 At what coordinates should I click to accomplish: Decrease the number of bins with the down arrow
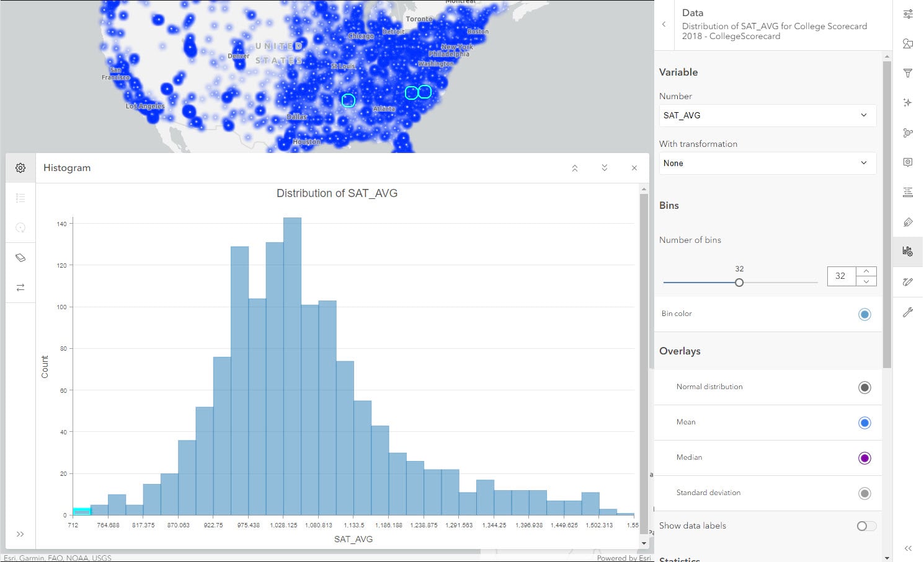pyautogui.click(x=866, y=281)
